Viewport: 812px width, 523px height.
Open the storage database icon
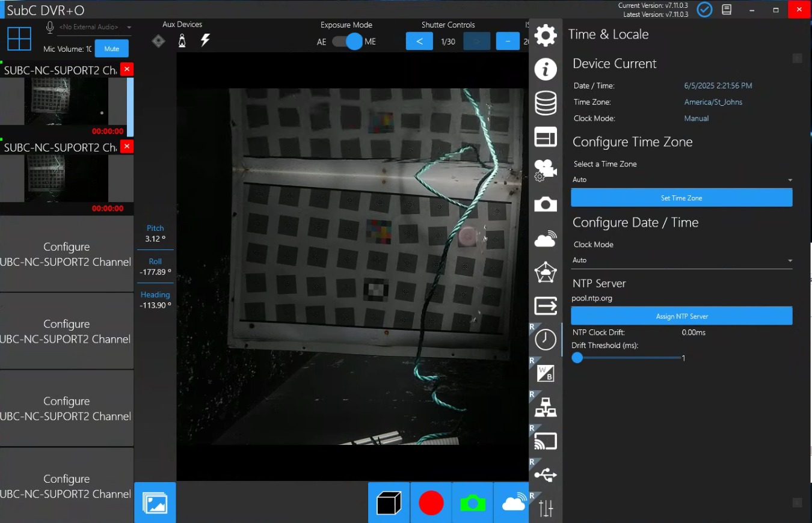point(545,103)
